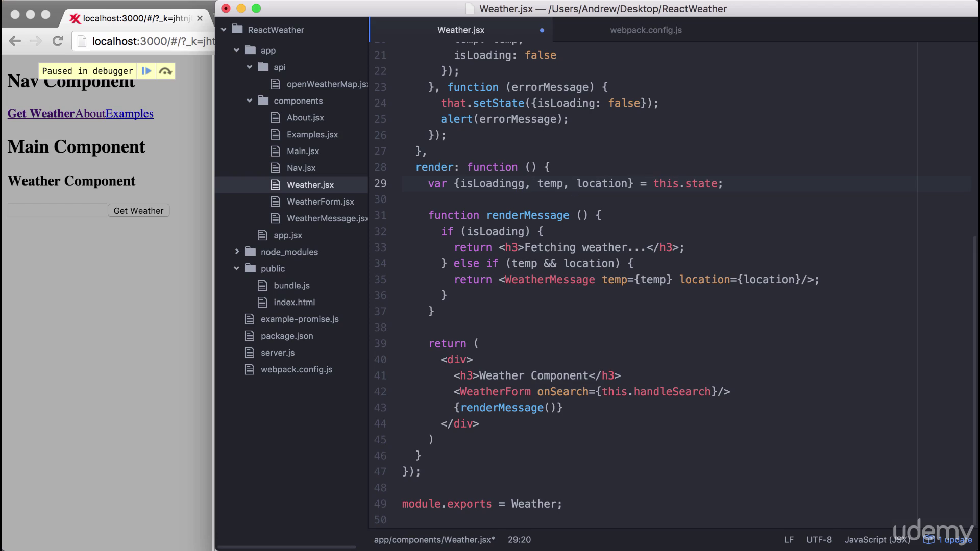The width and height of the screenshot is (980, 551).
Task: Expand the node_modules folder
Action: click(236, 252)
